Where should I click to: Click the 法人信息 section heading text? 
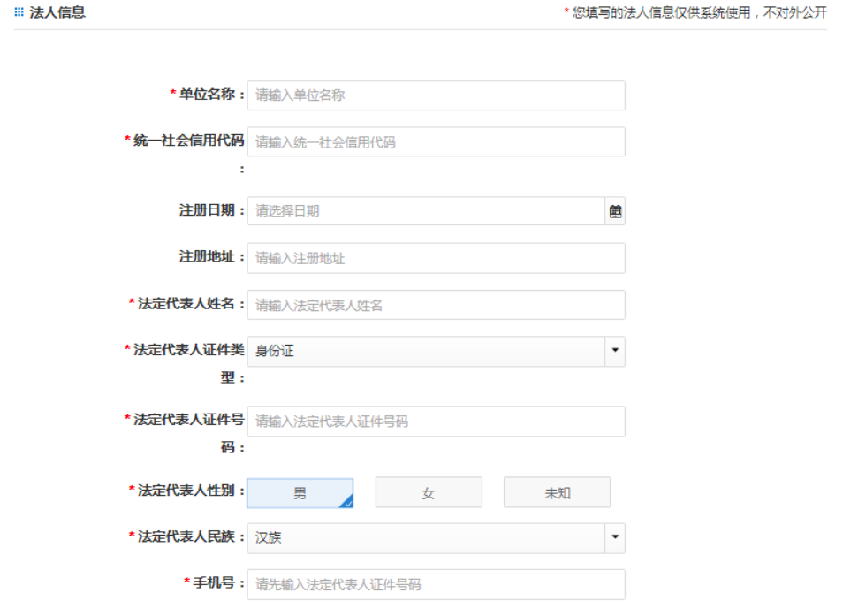(x=57, y=12)
